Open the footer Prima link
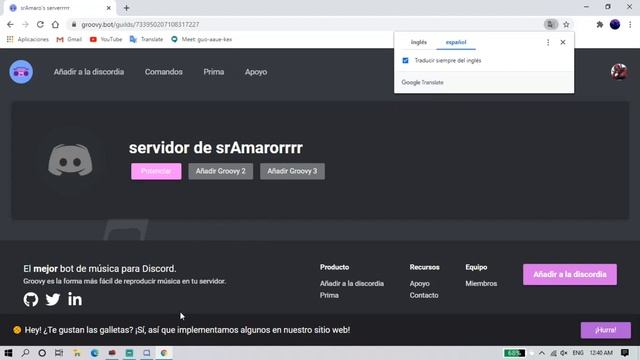The width and height of the screenshot is (640, 360). coord(329,295)
